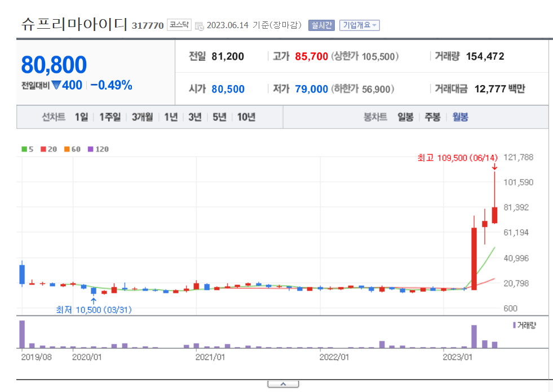Select the 5년 line chart

point(219,117)
